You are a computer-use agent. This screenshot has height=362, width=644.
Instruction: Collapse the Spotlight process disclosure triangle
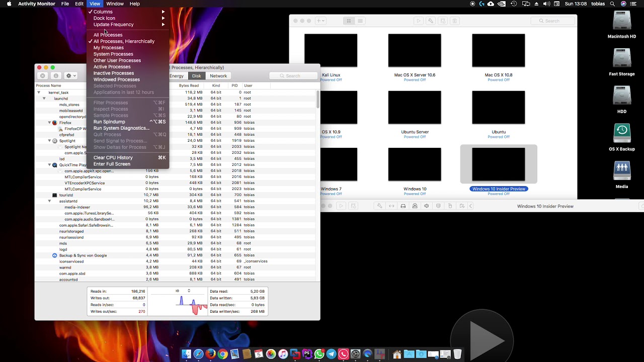tap(49, 141)
